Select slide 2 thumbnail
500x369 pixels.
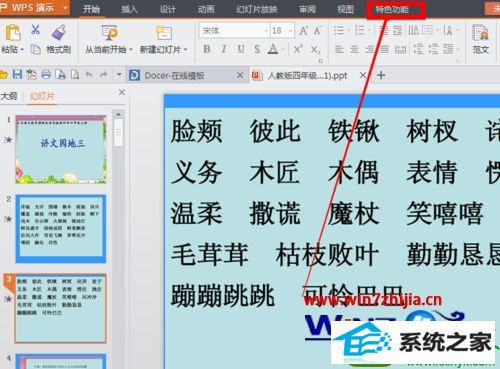coord(61,229)
